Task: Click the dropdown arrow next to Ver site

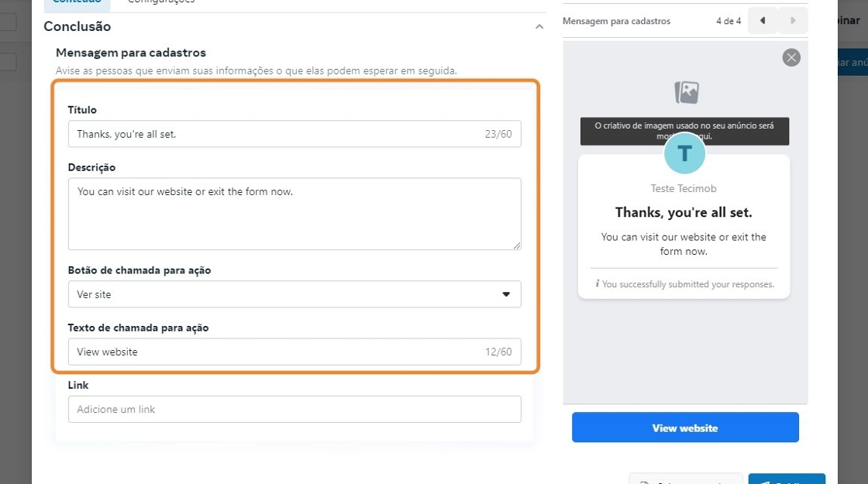Action: pos(507,294)
